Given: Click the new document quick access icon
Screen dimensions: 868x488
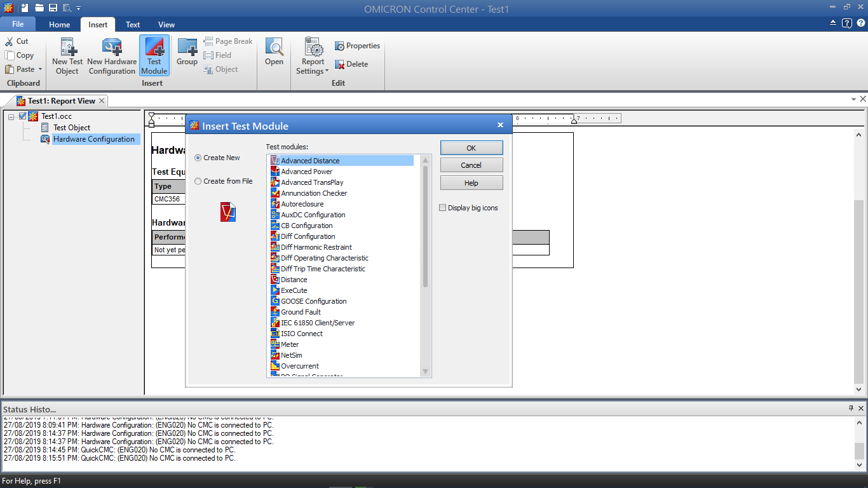Looking at the screenshot, I should pyautogui.click(x=24, y=8).
